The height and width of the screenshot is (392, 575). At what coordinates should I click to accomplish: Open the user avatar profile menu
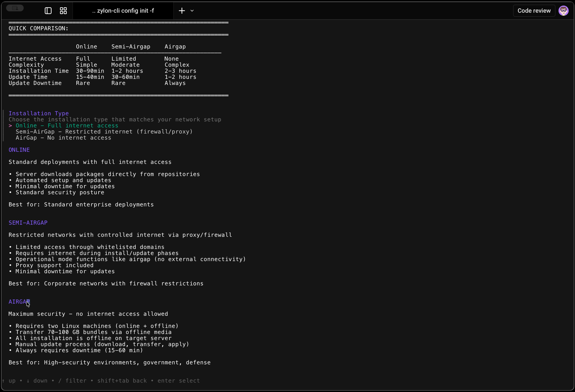pos(563,11)
